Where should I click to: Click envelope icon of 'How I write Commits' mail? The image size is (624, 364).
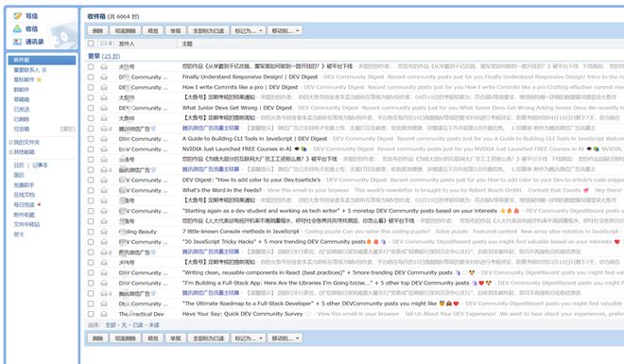[x=104, y=87]
